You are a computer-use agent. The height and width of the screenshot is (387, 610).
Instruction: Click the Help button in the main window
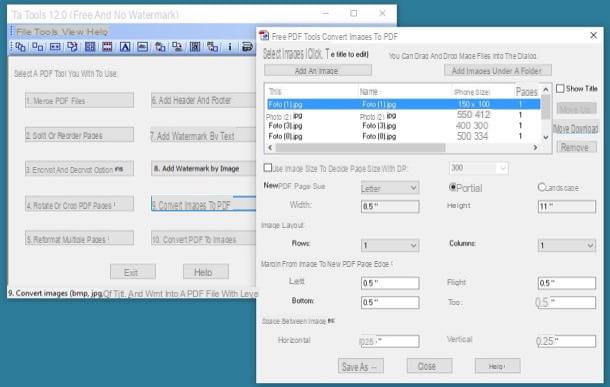coord(206,271)
